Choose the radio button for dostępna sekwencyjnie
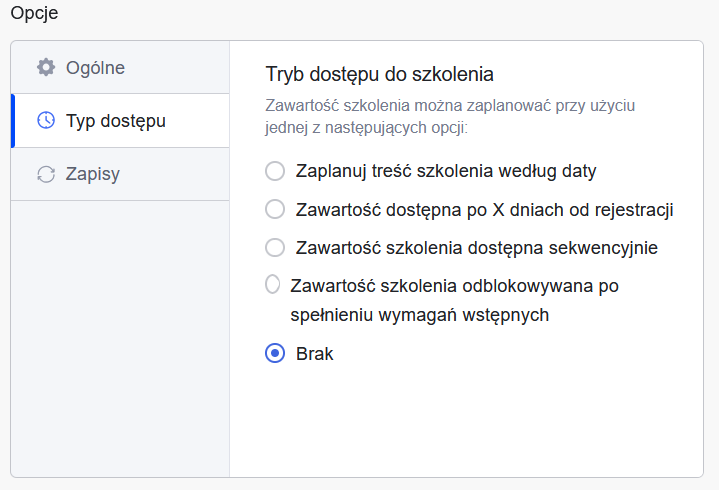The image size is (719, 490). tap(275, 247)
